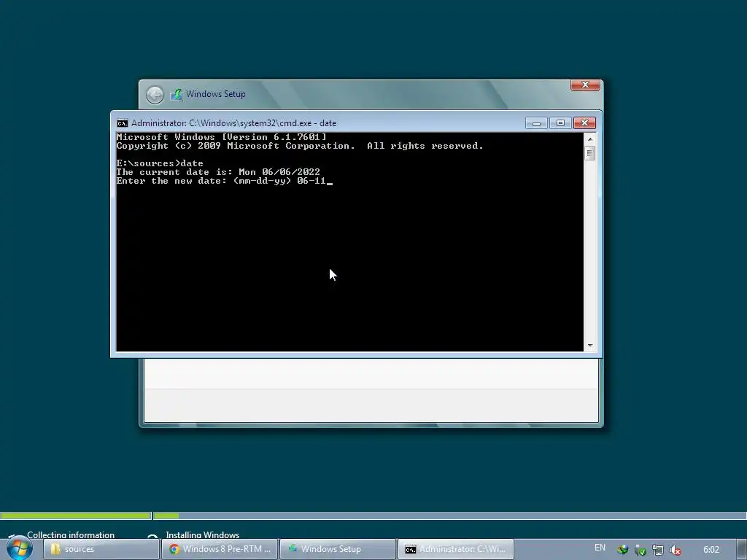
Task: Switch to Windows Setup taskbar button
Action: (337, 549)
